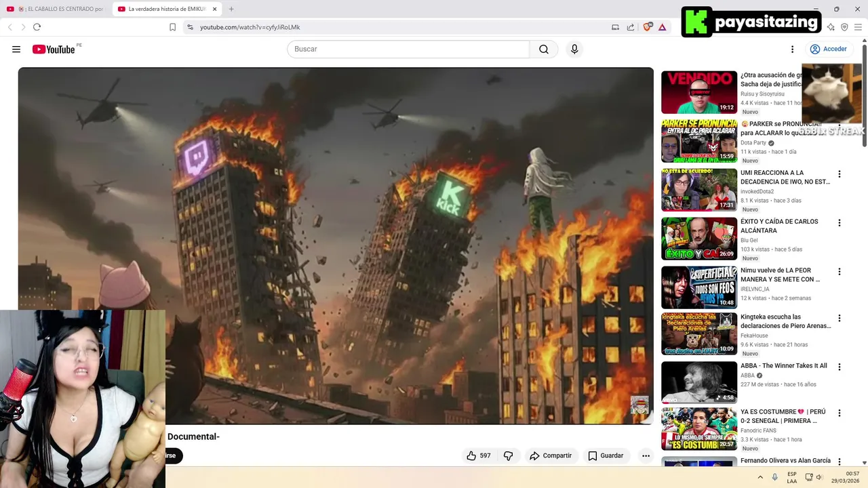The image size is (868, 488).
Task: Click the Dota Party channel name
Action: [753, 143]
